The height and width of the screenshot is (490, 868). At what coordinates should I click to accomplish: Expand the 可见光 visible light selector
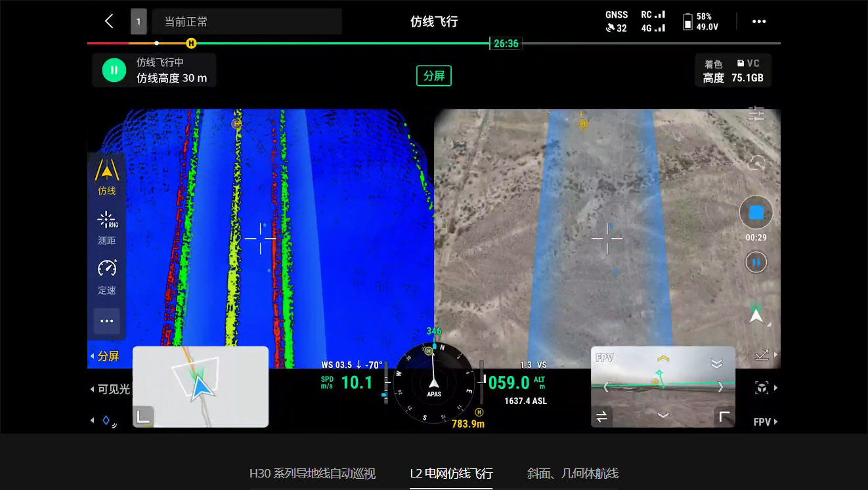click(x=110, y=390)
